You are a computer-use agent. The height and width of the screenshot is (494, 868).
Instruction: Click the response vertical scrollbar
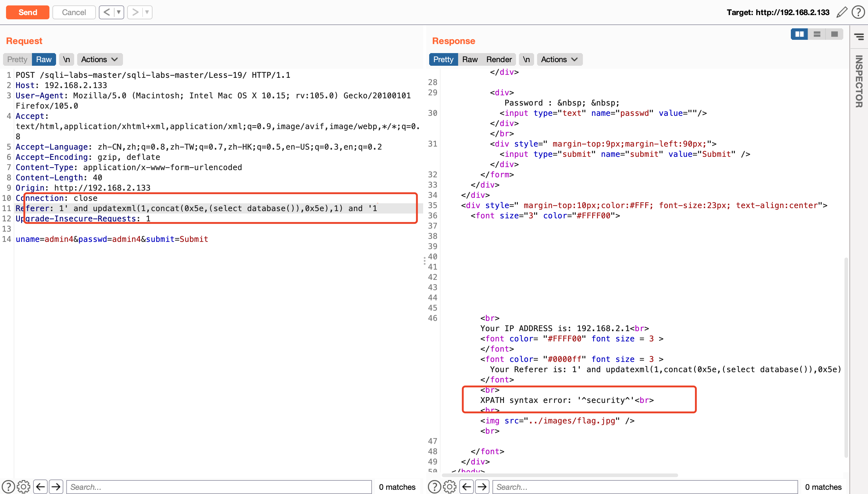(846, 358)
